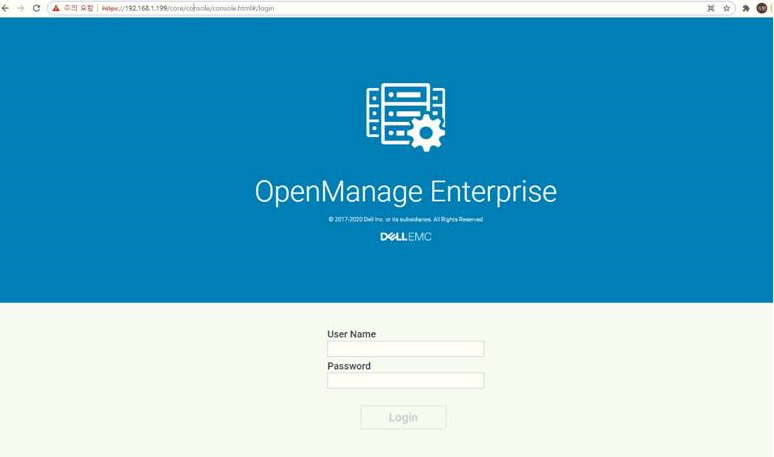
Task: Click the browser forward arrow
Action: pyautogui.click(x=21, y=8)
